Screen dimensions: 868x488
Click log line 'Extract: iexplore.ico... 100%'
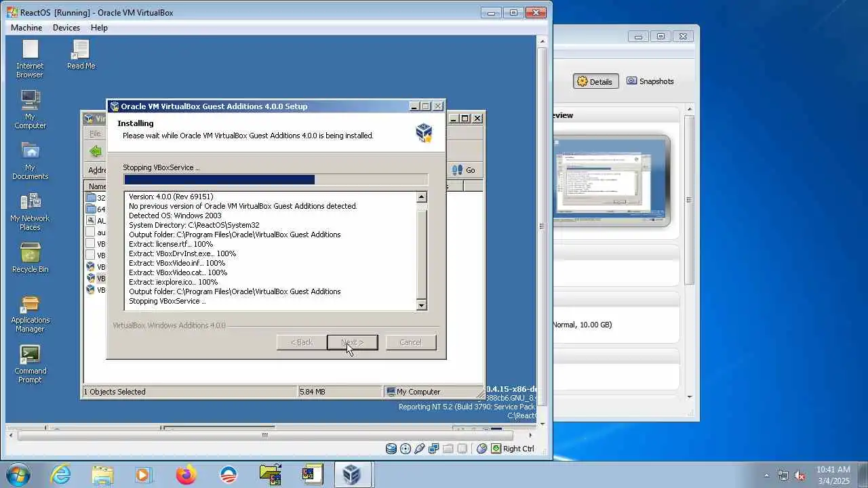click(173, 282)
